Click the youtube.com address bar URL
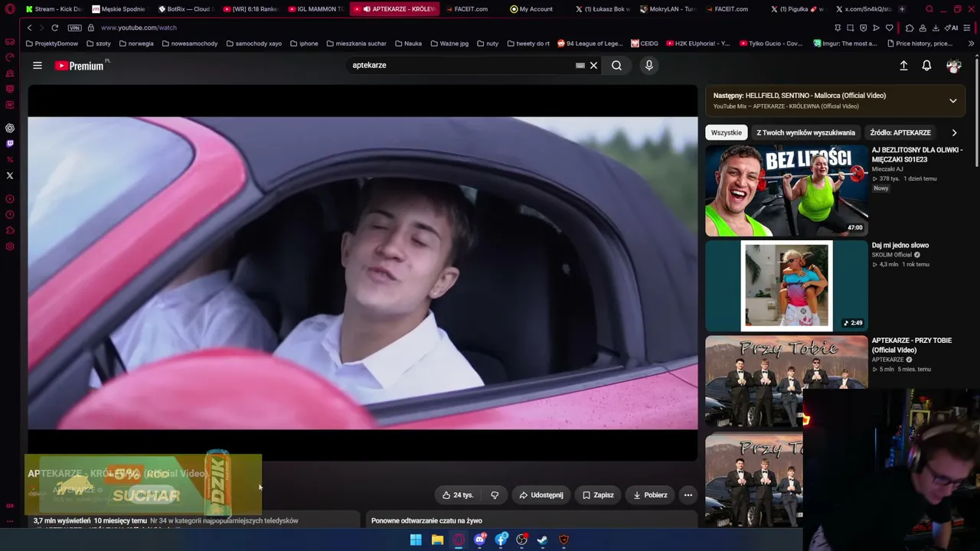This screenshot has height=551, width=980. (x=139, y=28)
